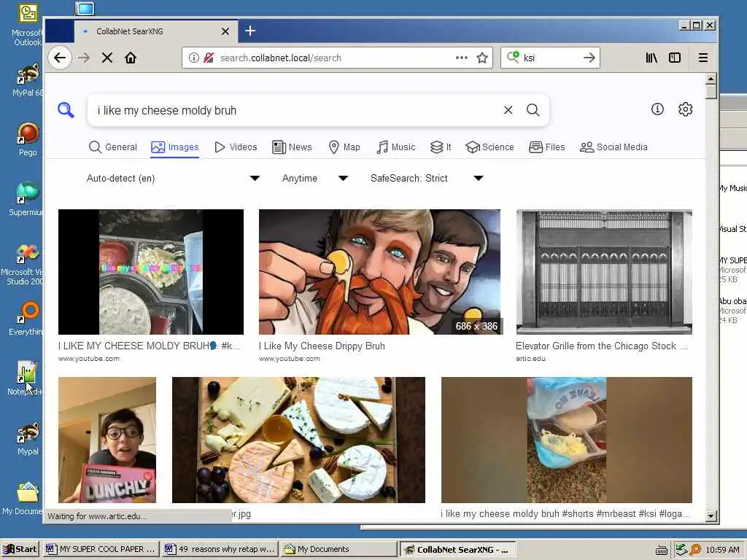Image resolution: width=747 pixels, height=560 pixels.
Task: Open the Music search tab
Action: point(396,147)
